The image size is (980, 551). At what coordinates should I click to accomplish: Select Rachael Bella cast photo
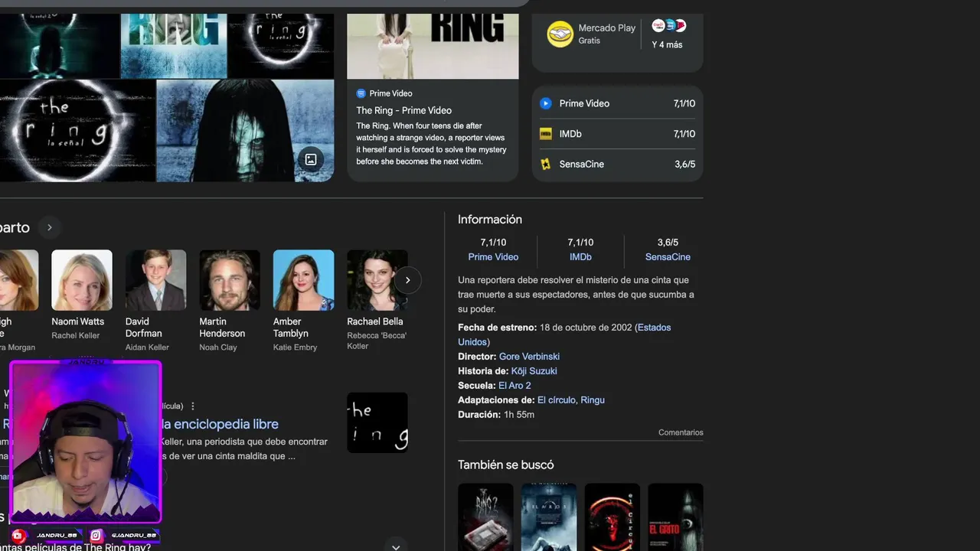377,280
